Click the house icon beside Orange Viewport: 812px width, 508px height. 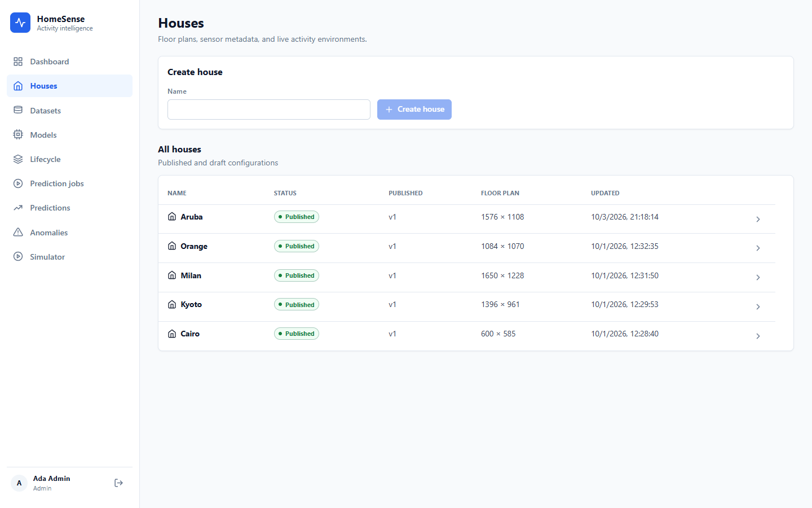172,246
